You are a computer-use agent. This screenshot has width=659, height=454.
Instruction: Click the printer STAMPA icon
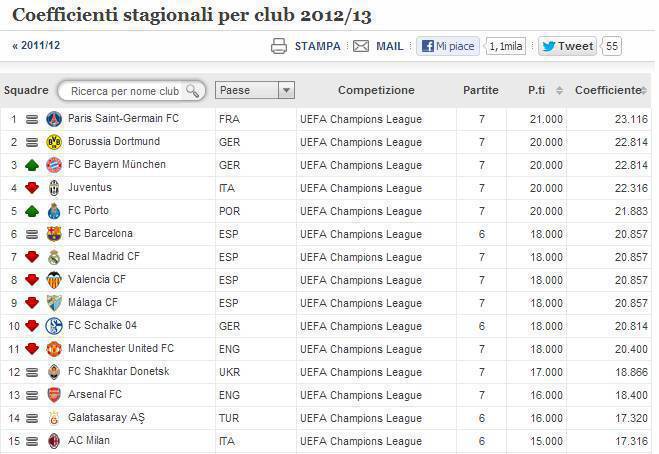pos(279,46)
